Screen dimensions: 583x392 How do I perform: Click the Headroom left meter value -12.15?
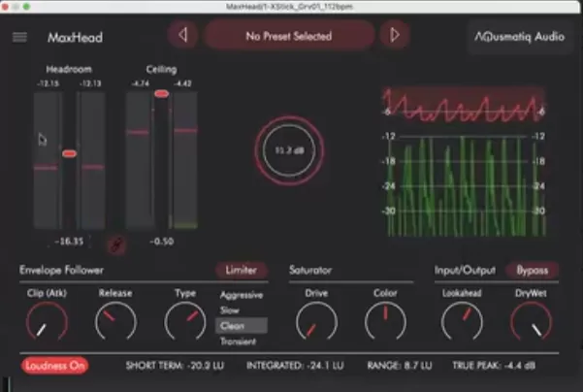48,83
